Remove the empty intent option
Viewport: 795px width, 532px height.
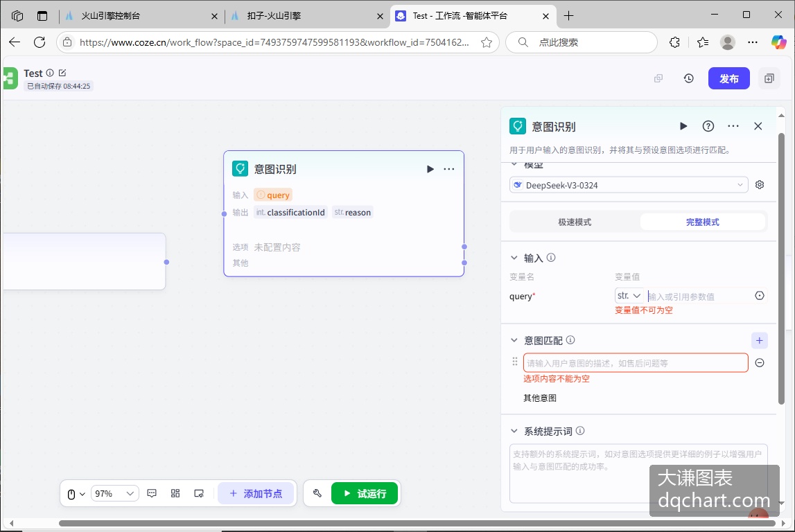760,363
